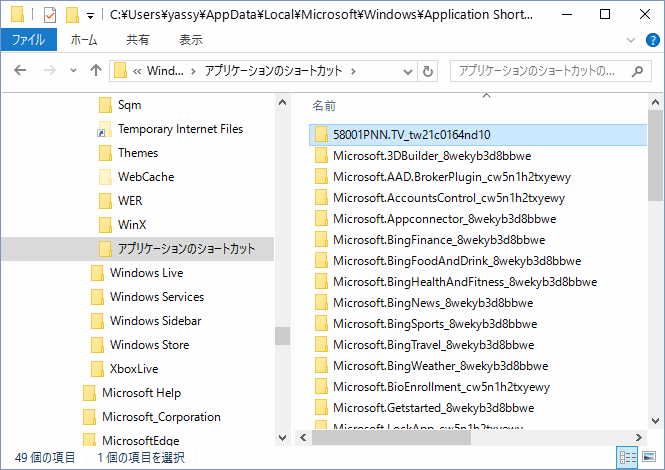Select the 58001PNN.TV_tw21c0164nd10 folder
Screen dimensions: 665x470
click(x=478, y=135)
